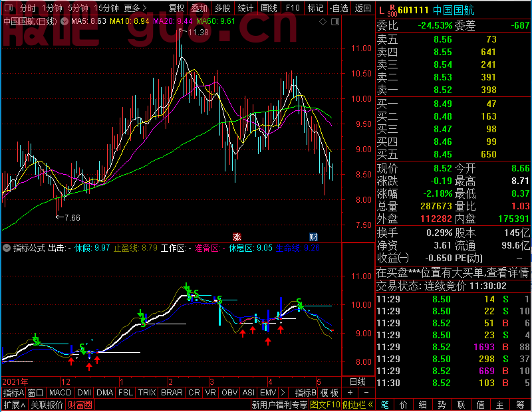Click the 标记 mark button
The width and height of the screenshot is (532, 412).
pyautogui.click(x=315, y=8)
